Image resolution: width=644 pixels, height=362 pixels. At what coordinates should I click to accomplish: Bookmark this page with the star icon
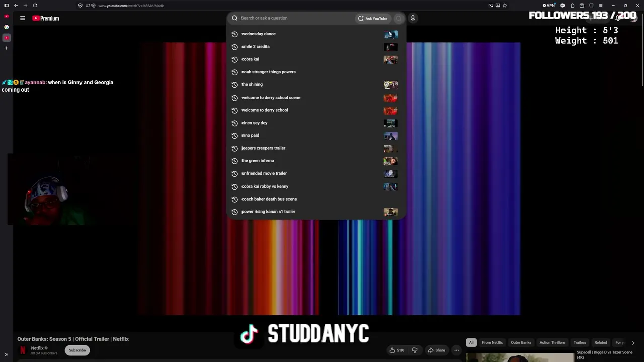tap(505, 6)
